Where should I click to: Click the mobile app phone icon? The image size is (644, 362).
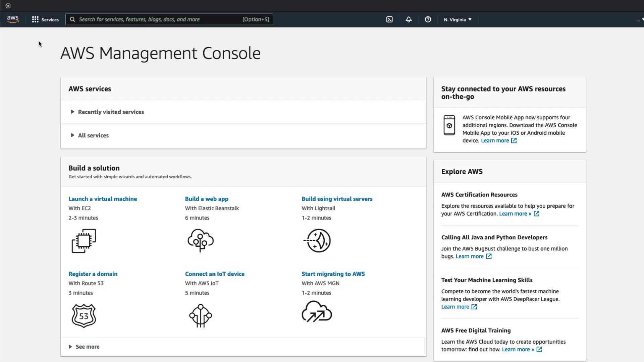(x=449, y=125)
